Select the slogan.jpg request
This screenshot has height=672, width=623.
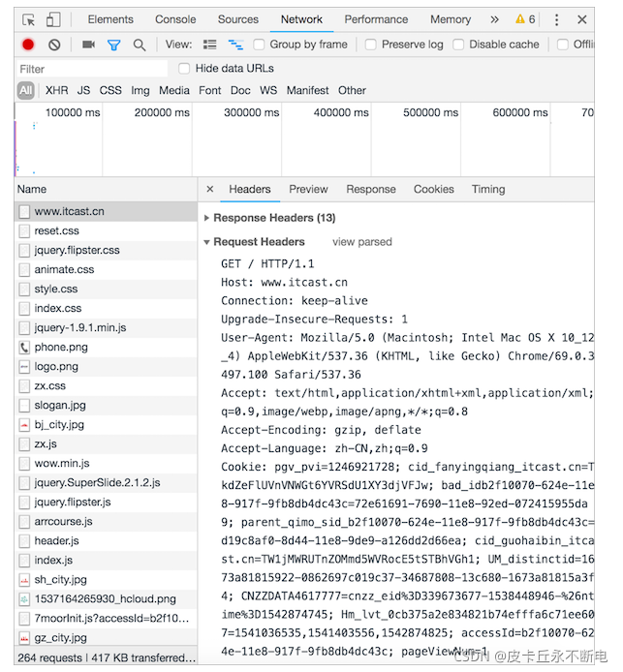click(x=106, y=406)
